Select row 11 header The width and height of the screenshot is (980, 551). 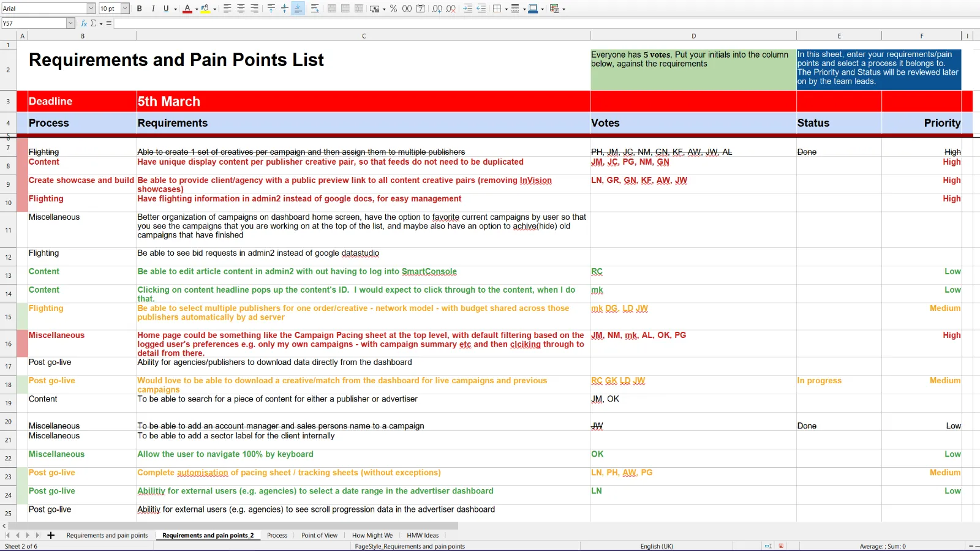coord(8,230)
